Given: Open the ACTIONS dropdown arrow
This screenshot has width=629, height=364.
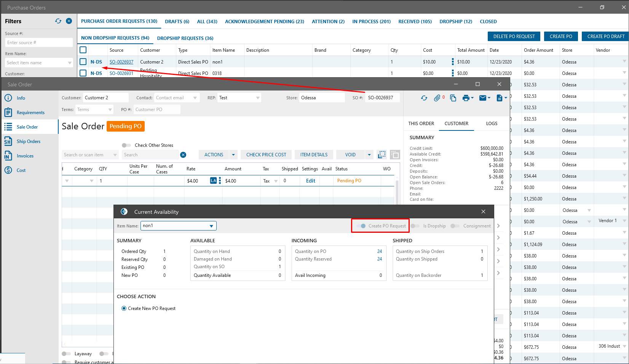Looking at the screenshot, I should 233,155.
